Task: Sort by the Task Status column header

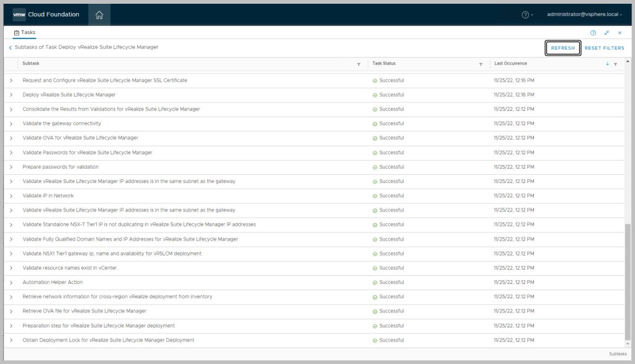Action: (x=384, y=63)
